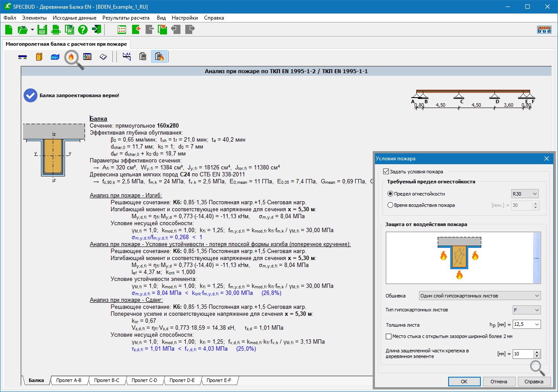558x392 pixels.
Task: Click the 'Отмена' cancel button
Action: coord(499,382)
